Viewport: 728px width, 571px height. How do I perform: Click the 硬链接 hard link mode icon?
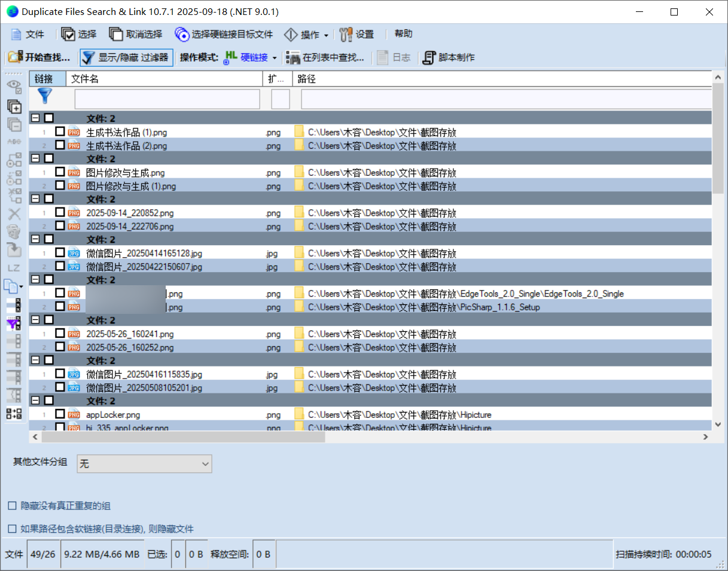231,57
